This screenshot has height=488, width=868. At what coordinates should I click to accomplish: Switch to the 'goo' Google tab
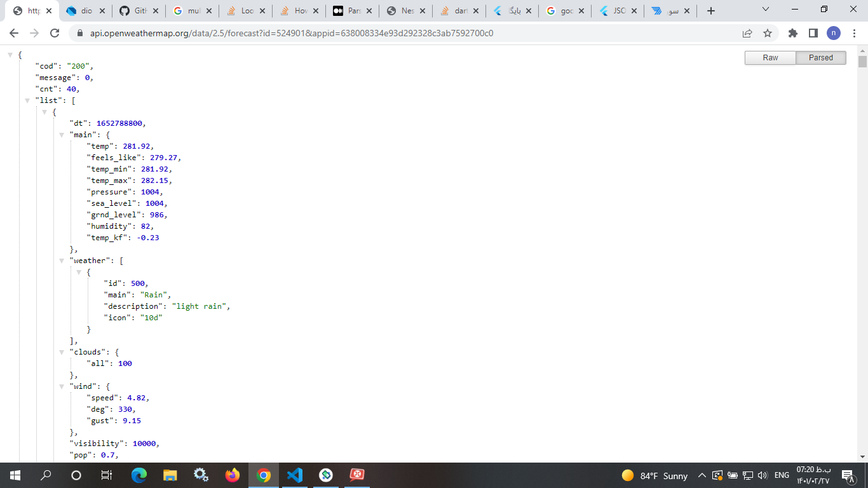[x=566, y=11]
